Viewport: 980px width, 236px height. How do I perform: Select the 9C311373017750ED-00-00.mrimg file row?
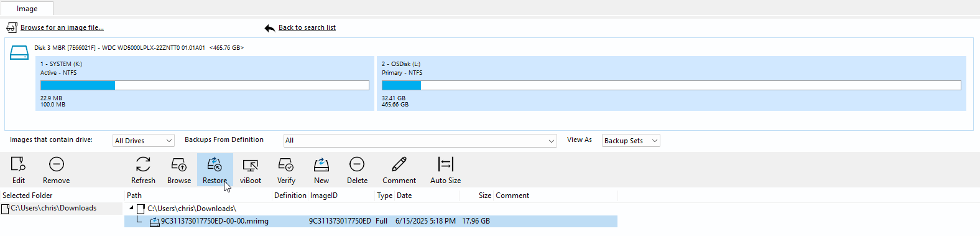371,221
